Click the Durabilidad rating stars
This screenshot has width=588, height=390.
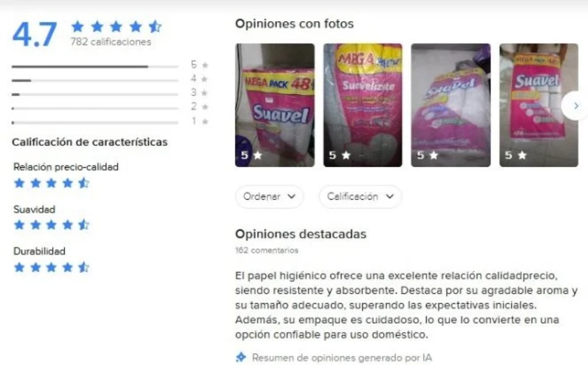click(51, 267)
